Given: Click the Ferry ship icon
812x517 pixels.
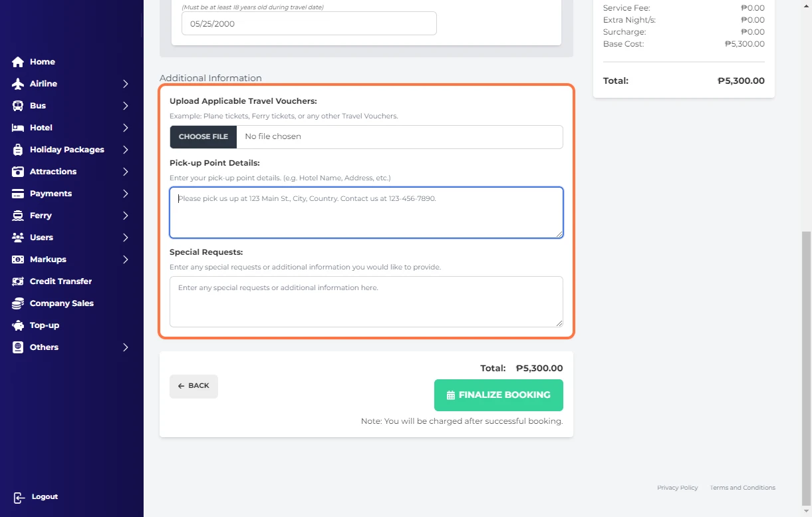Looking at the screenshot, I should [18, 216].
